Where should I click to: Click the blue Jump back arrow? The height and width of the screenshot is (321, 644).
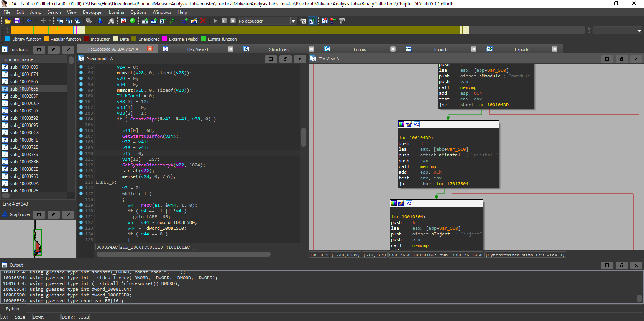(x=29, y=21)
